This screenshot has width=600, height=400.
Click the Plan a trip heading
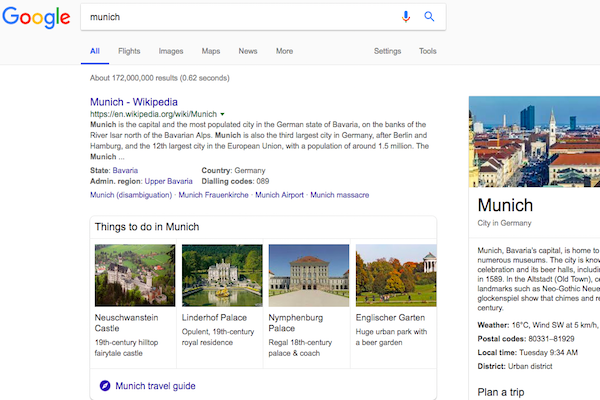pyautogui.click(x=501, y=392)
